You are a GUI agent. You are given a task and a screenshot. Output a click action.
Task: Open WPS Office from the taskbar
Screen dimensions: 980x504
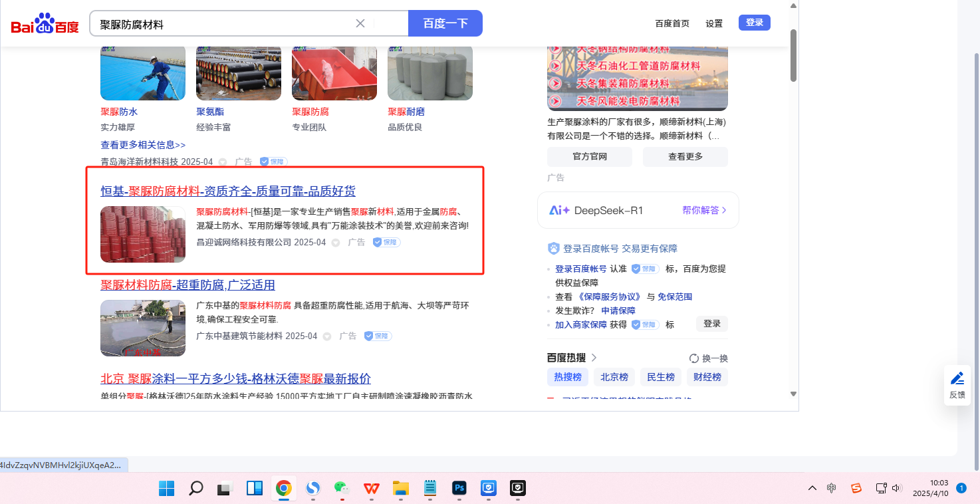pyautogui.click(x=370, y=489)
